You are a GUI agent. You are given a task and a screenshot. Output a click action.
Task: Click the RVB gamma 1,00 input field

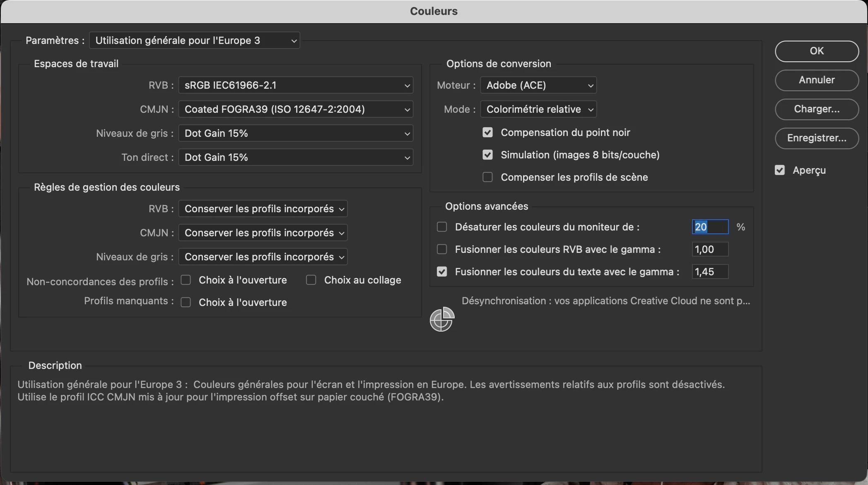[x=710, y=250]
